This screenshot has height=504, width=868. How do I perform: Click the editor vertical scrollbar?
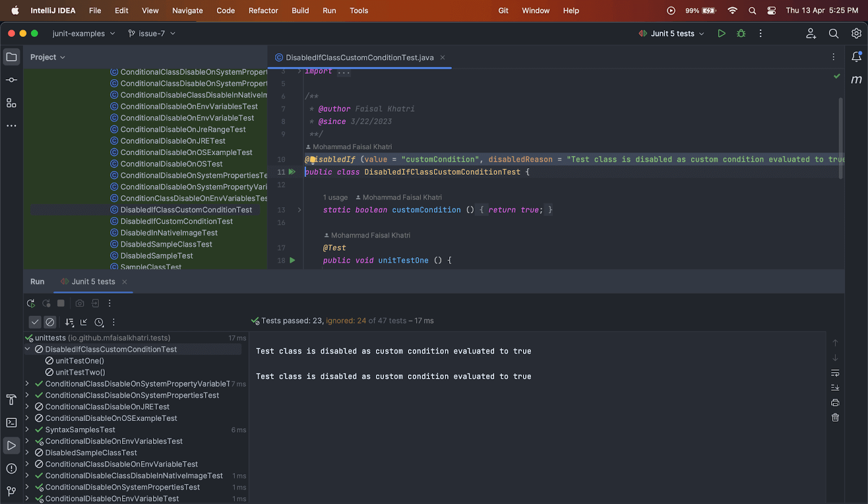(840, 138)
